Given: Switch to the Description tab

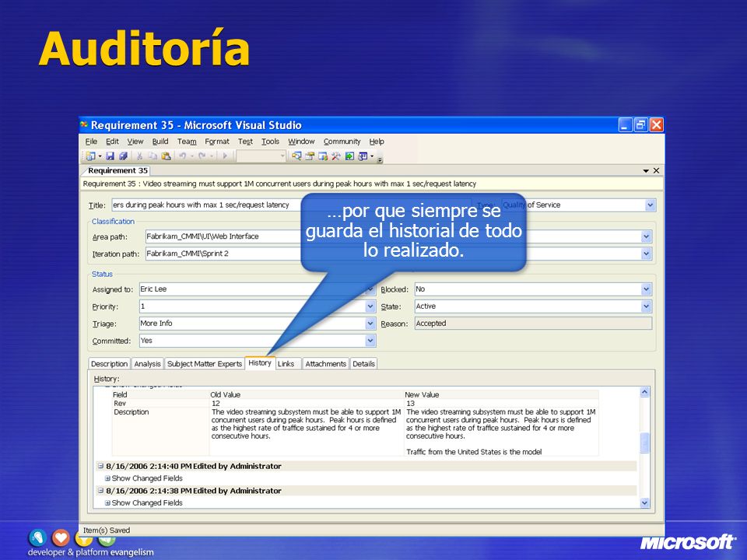Looking at the screenshot, I should [x=109, y=364].
